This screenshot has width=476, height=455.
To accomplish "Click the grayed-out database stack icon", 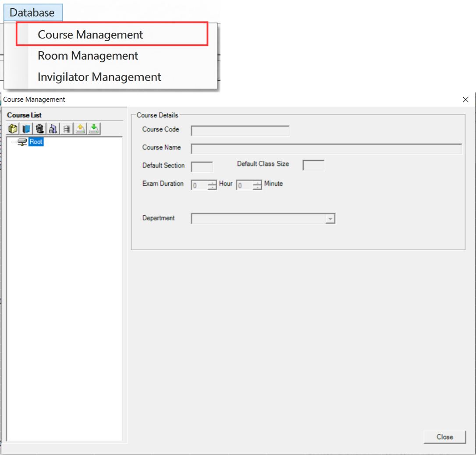I will (67, 129).
